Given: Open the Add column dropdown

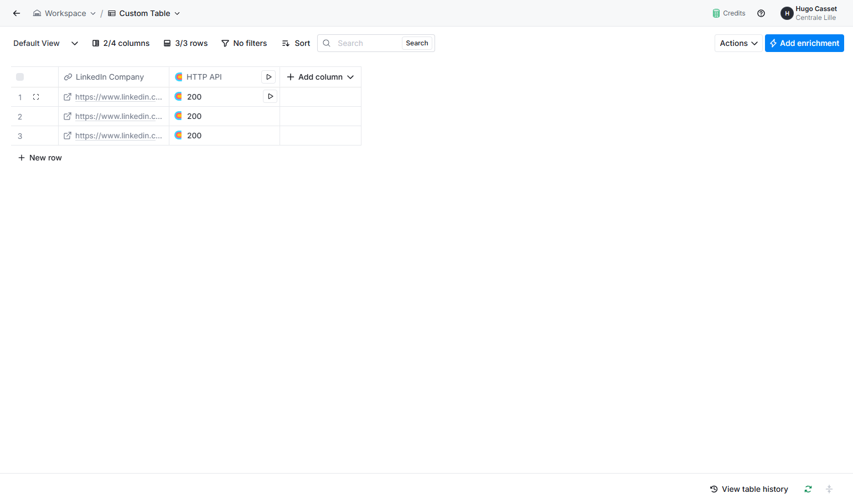Looking at the screenshot, I should (320, 77).
